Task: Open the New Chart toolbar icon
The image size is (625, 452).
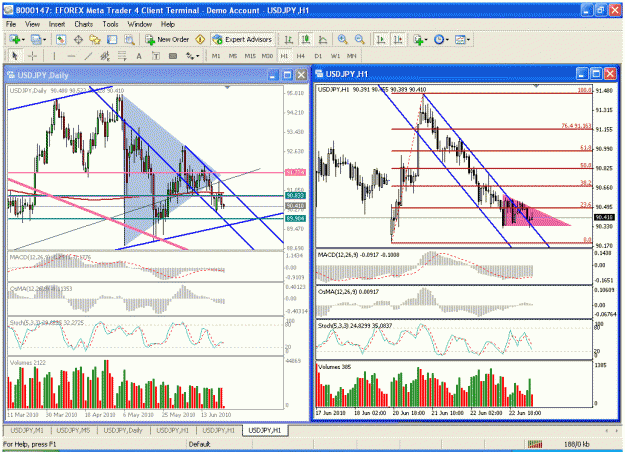Action: click(15, 39)
